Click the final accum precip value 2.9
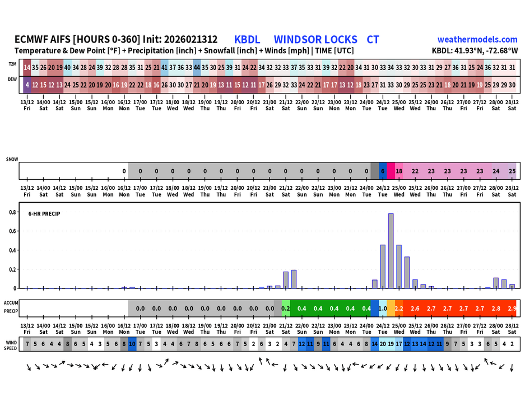This screenshot has height=420, width=525. pos(512,309)
